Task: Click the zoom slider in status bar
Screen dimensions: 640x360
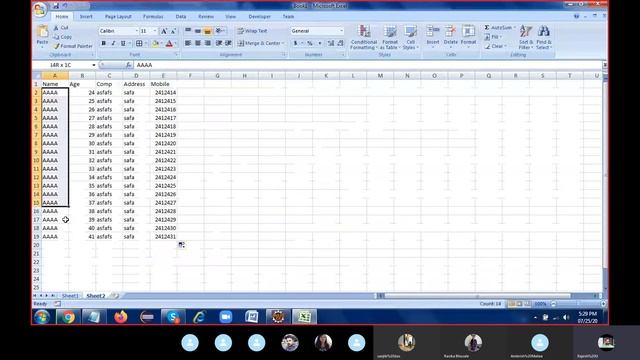Action: [x=578, y=304]
